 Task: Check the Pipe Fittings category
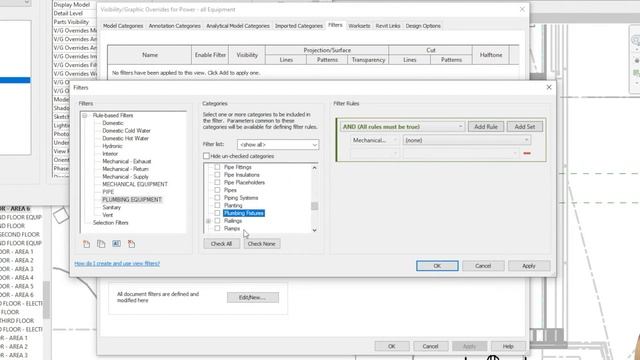(217, 167)
